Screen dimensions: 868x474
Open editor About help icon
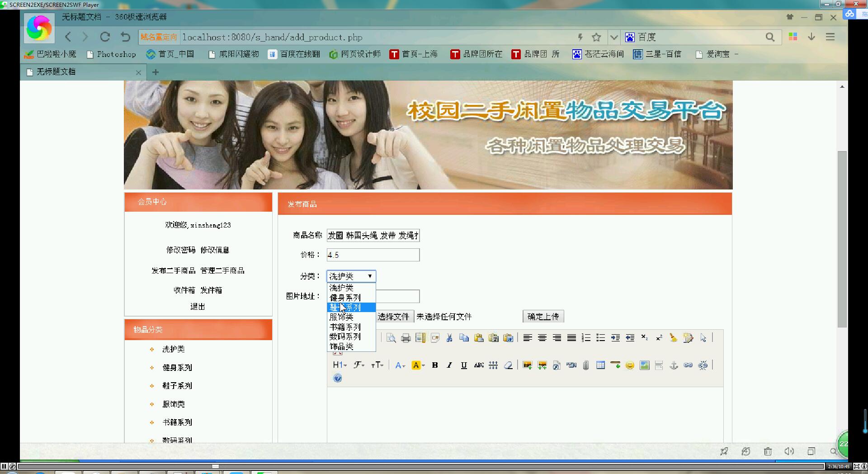[x=338, y=378]
